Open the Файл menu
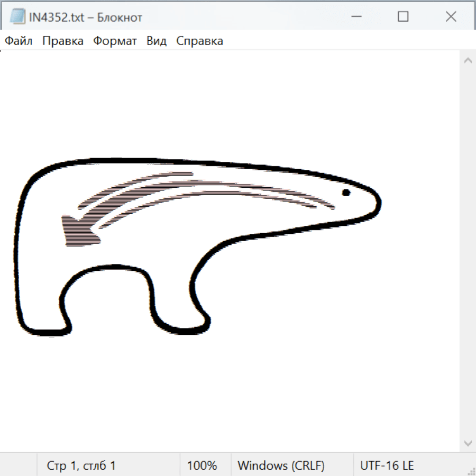Image resolution: width=476 pixels, height=476 pixels. (19, 41)
